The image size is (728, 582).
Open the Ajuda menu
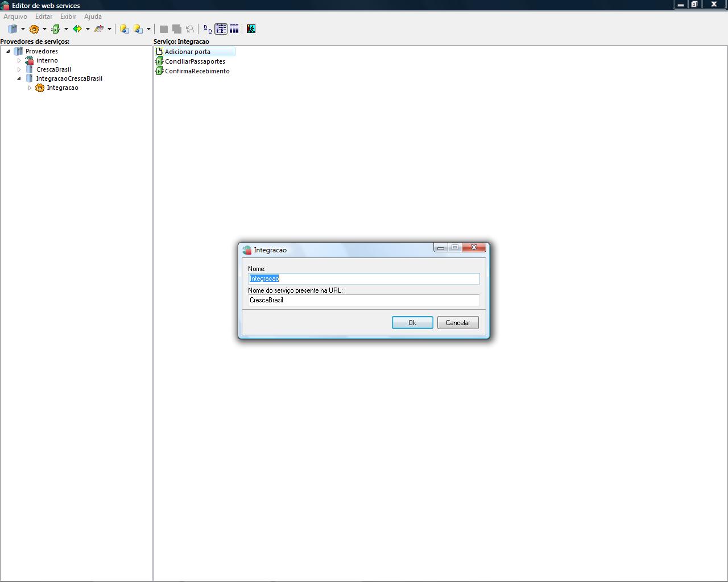93,16
